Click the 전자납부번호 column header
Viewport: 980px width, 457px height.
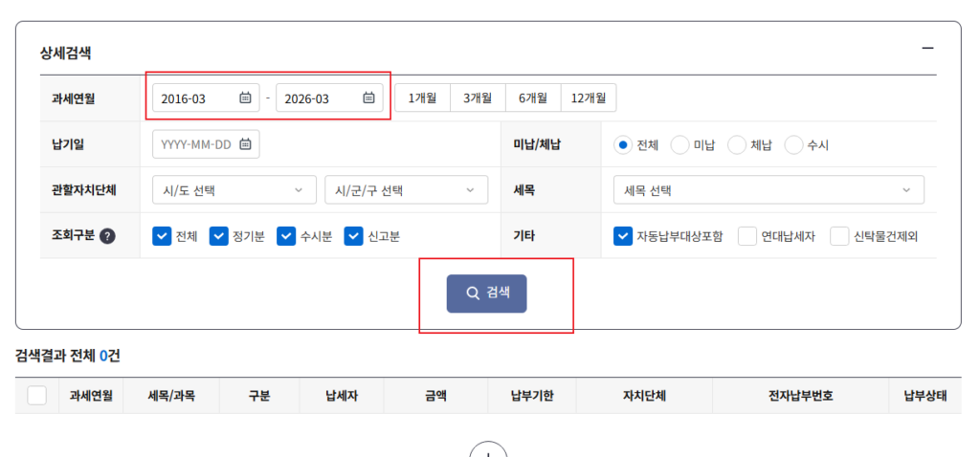tap(801, 395)
